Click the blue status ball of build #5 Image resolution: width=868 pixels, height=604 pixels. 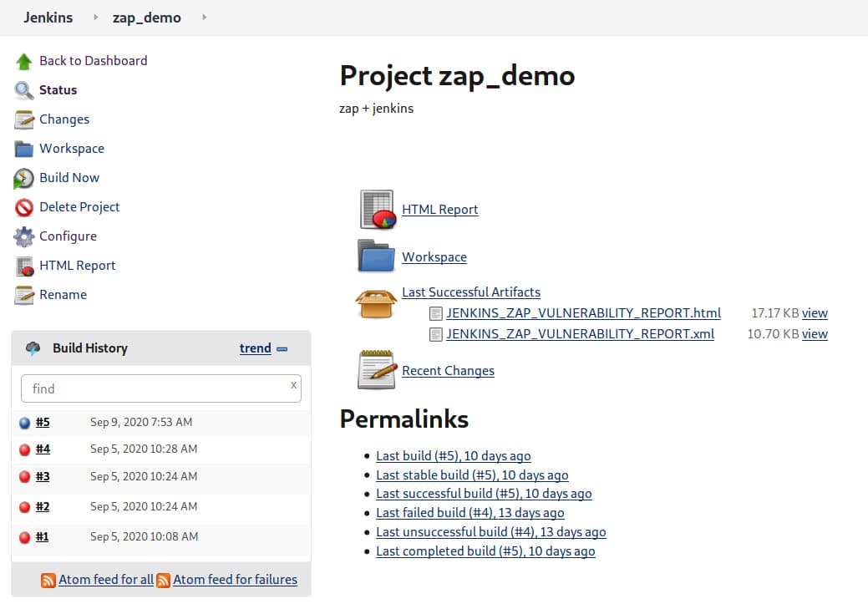[24, 423]
